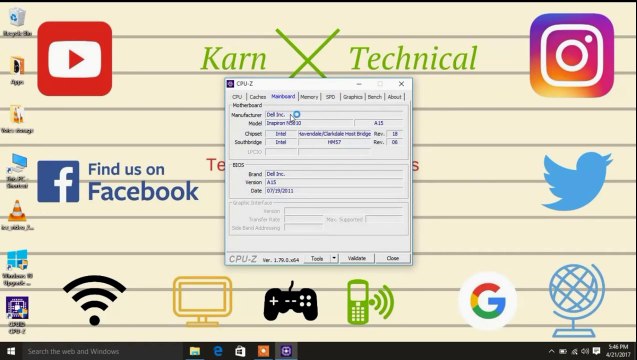Viewport: 637px width, 360px height.
Task: Click the Search the web and Windows box
Action: pyautogui.click(x=102, y=351)
